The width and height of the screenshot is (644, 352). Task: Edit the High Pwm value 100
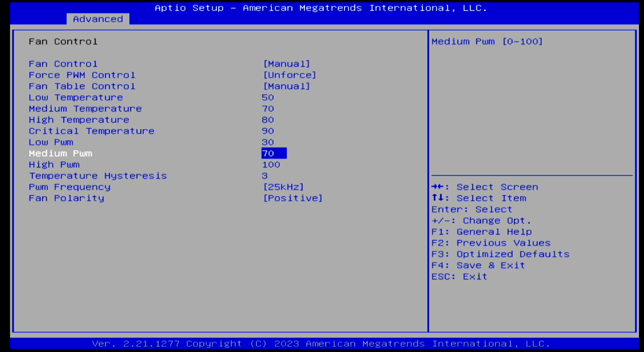click(x=271, y=165)
